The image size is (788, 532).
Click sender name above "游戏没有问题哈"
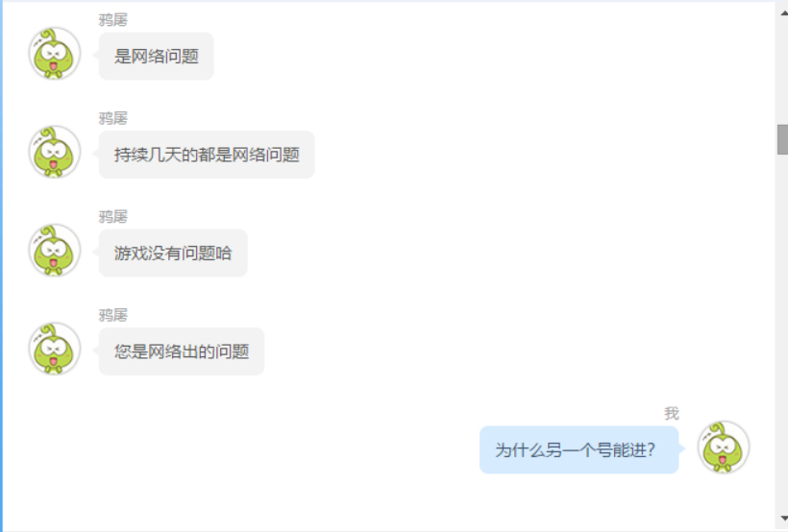[113, 216]
